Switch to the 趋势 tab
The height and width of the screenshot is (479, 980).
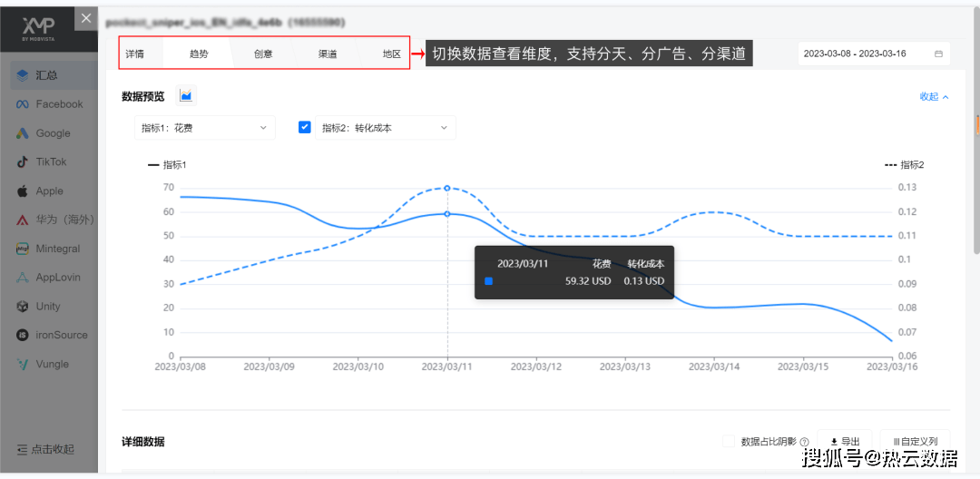[199, 54]
